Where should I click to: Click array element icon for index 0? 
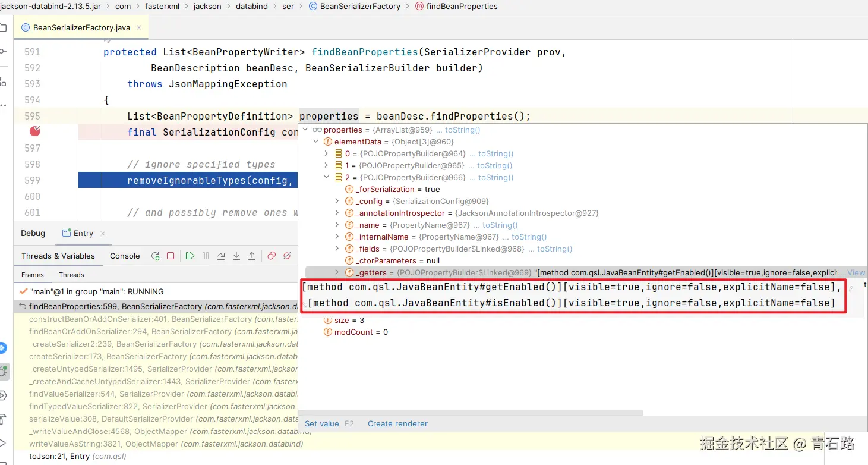click(339, 153)
